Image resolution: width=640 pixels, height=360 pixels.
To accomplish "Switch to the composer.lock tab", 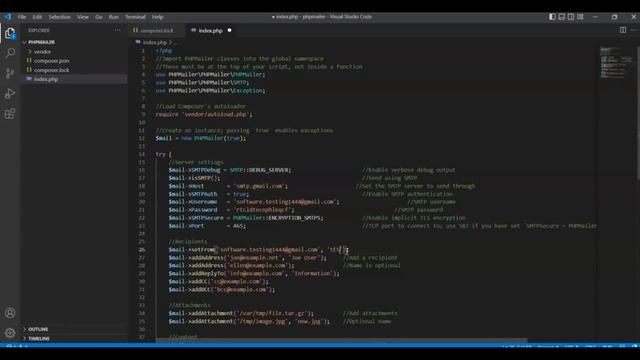I will tap(156, 30).
